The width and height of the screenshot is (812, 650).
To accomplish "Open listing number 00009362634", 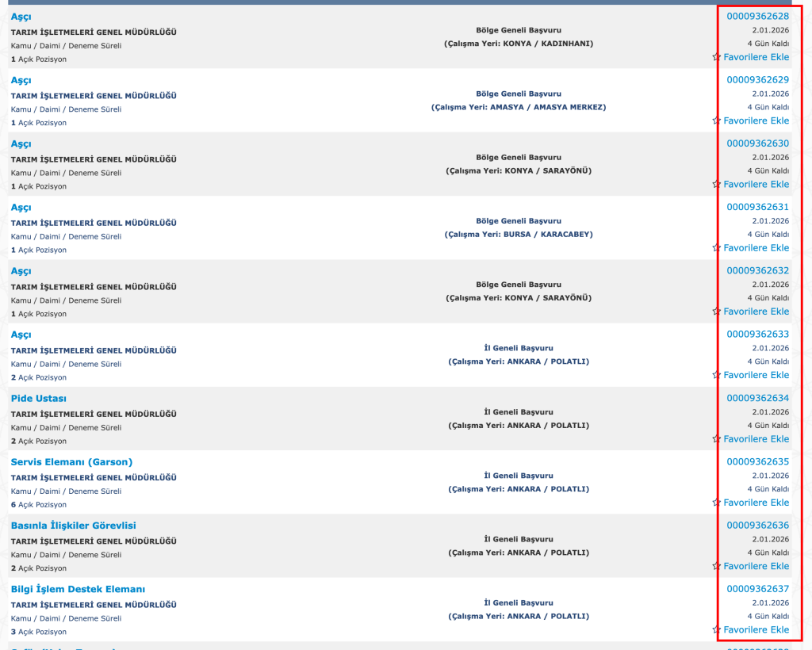I will pyautogui.click(x=757, y=398).
